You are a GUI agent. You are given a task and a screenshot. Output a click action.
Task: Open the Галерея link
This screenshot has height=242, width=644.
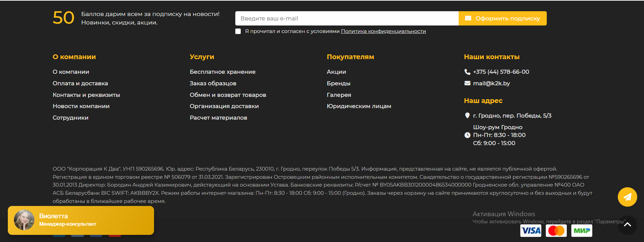coord(339,95)
